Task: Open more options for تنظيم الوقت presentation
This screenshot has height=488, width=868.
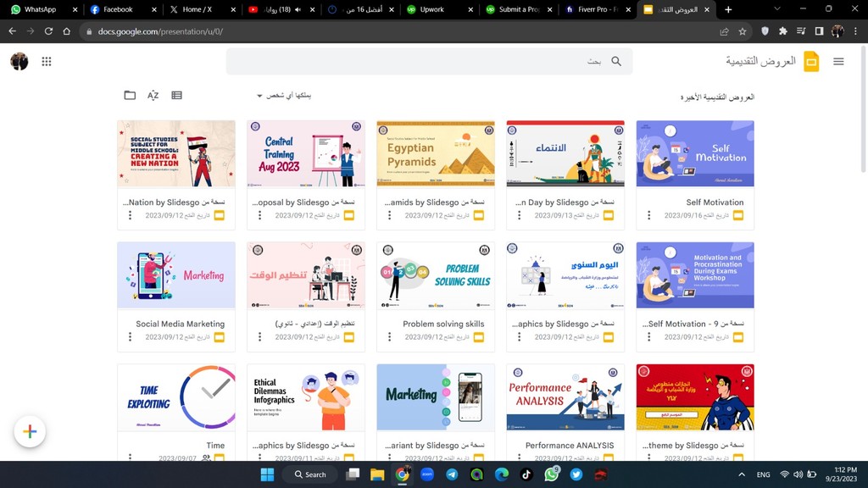Action: click(x=259, y=336)
